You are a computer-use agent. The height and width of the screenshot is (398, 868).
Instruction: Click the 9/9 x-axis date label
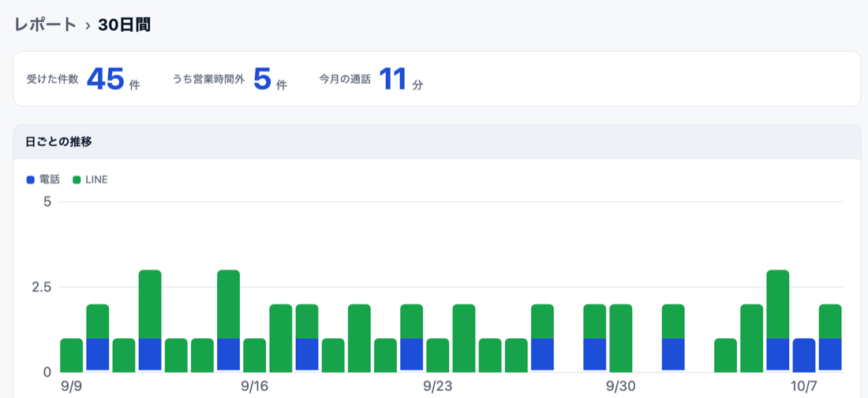pos(71,386)
